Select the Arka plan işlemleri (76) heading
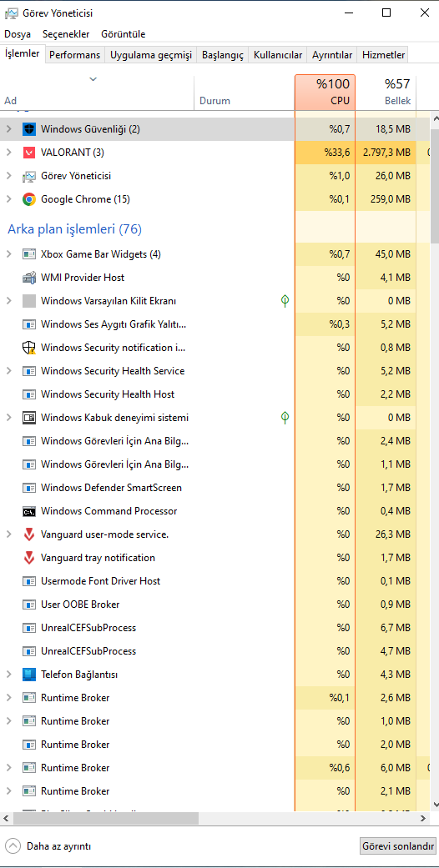This screenshot has height=868, width=439. tap(75, 228)
